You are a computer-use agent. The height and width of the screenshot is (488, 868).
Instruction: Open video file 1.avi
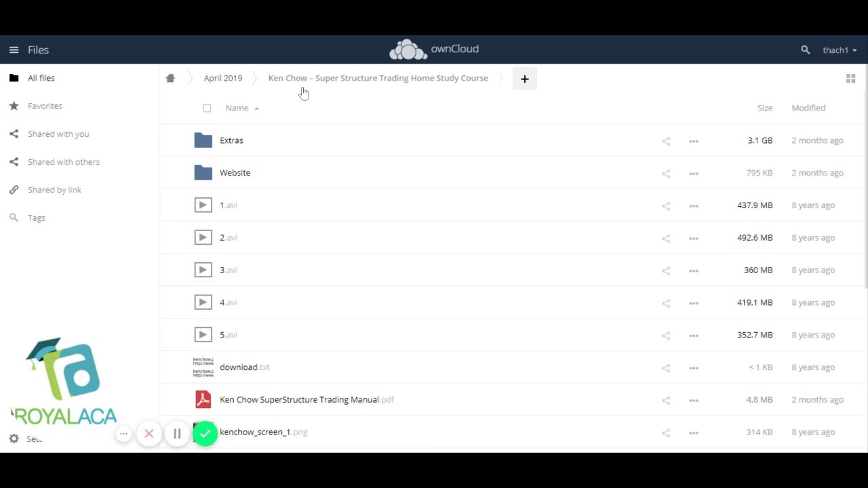229,205
